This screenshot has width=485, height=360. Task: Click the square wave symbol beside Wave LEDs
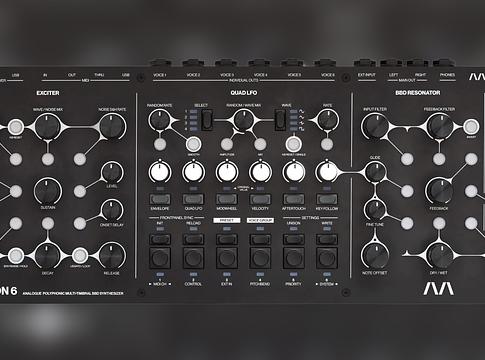(301, 129)
